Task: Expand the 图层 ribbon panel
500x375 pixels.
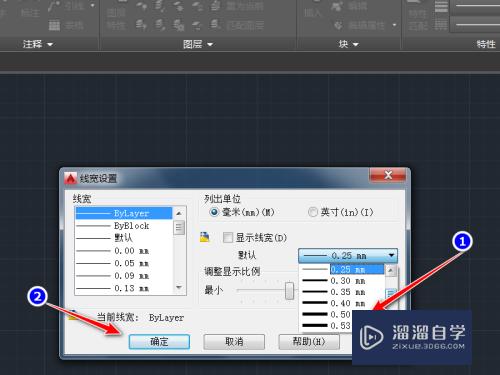Action: click(x=198, y=44)
